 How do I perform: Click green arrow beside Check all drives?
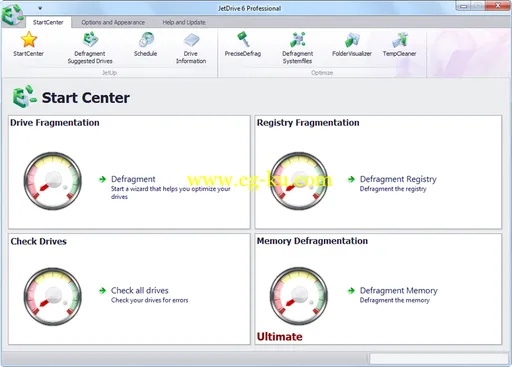102,291
